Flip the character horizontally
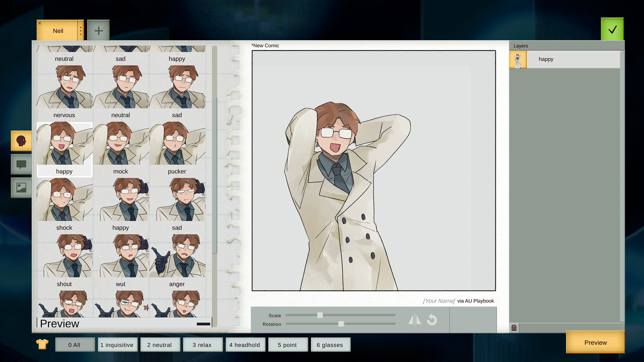This screenshot has height=362, width=644. coord(415,320)
